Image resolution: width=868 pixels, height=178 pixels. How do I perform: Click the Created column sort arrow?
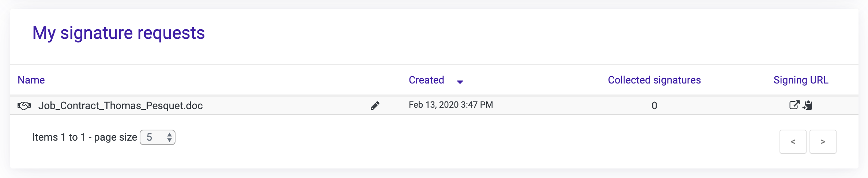(460, 82)
